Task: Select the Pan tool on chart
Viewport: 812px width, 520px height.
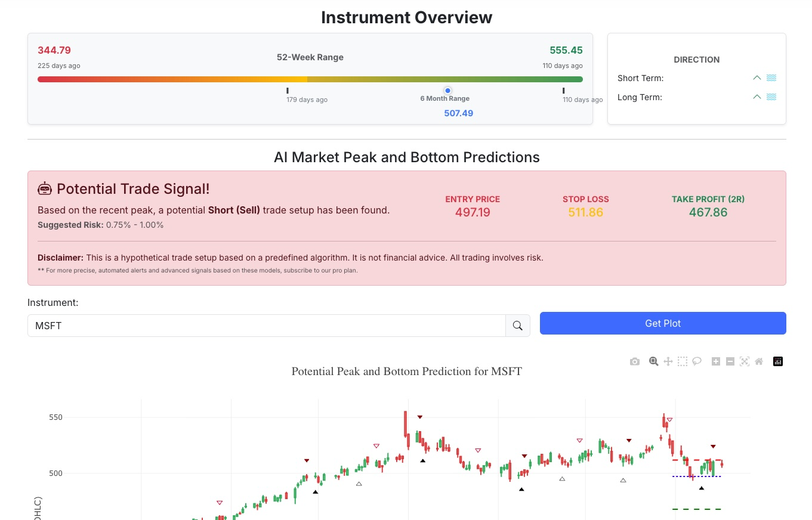Action: click(x=668, y=361)
